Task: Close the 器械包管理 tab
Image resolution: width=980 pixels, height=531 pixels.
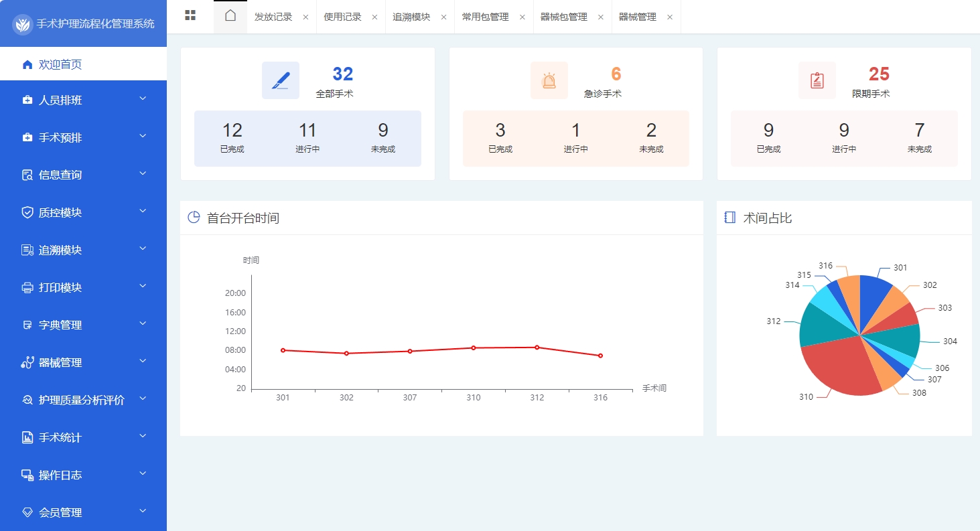Action: (x=600, y=17)
